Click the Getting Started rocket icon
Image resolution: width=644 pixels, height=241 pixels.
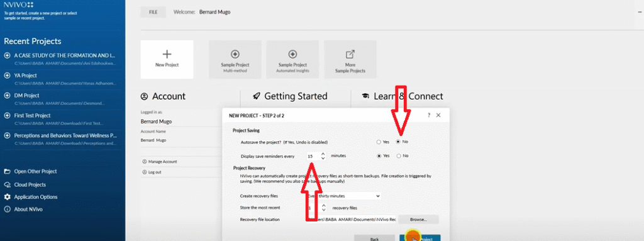click(257, 96)
